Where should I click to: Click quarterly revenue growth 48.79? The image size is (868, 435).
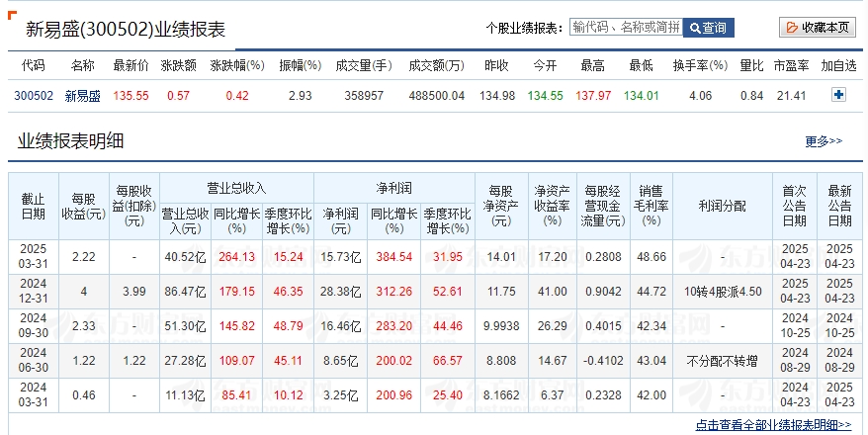click(288, 326)
